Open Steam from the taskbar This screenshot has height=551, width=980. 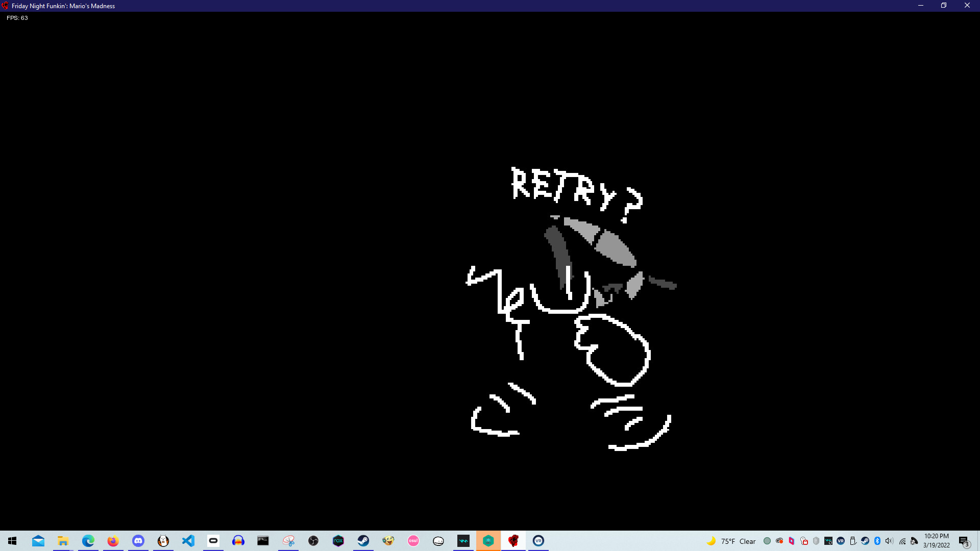point(363,541)
